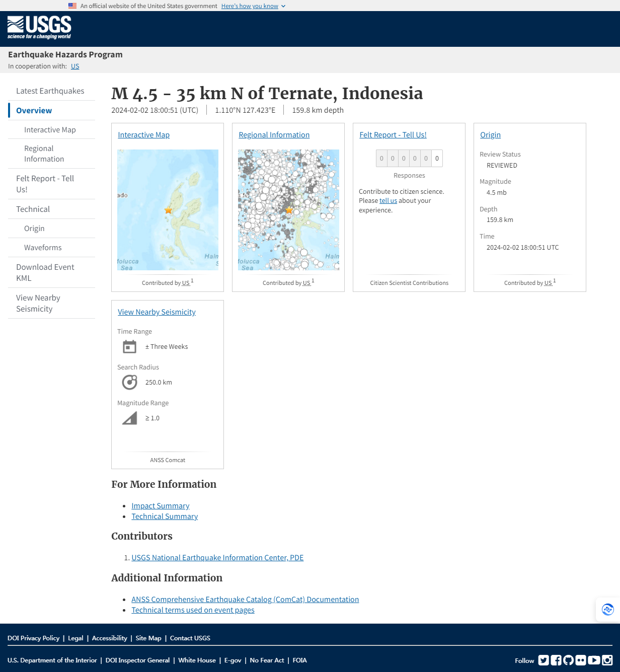620x672 pixels.
Task: Open Latest Earthquakes in sidebar
Action: 50,91
